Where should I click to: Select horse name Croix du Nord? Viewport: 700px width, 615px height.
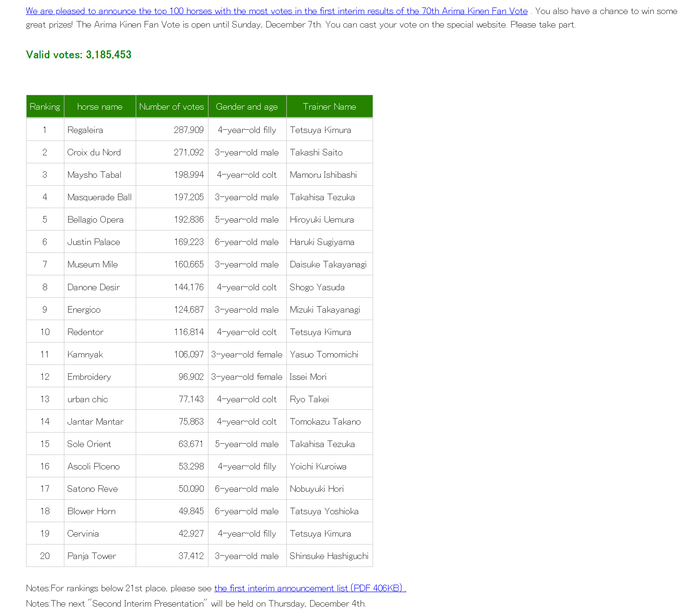pyautogui.click(x=94, y=152)
